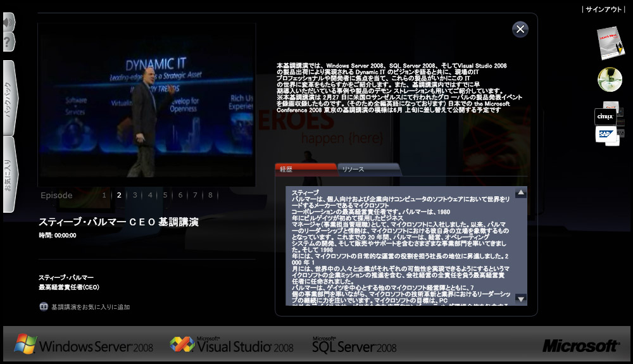This screenshot has height=364, width=633.
Task: Switch to the リソース tab
Action: [x=369, y=170]
